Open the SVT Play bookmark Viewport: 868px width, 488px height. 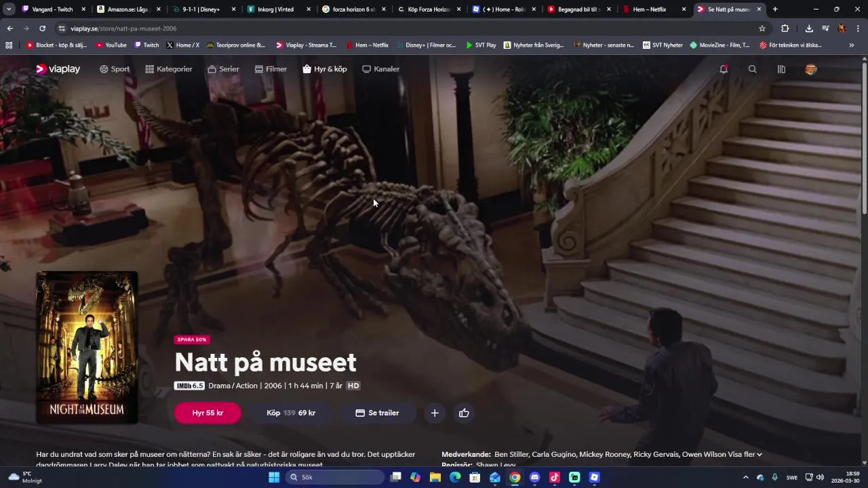click(481, 45)
